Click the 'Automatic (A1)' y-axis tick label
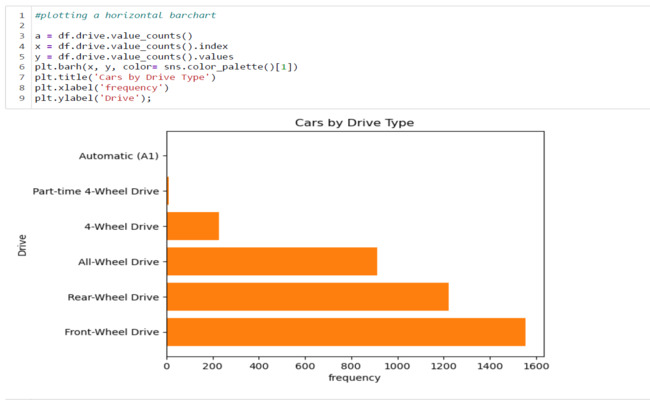The width and height of the screenshot is (650, 400). point(118,156)
